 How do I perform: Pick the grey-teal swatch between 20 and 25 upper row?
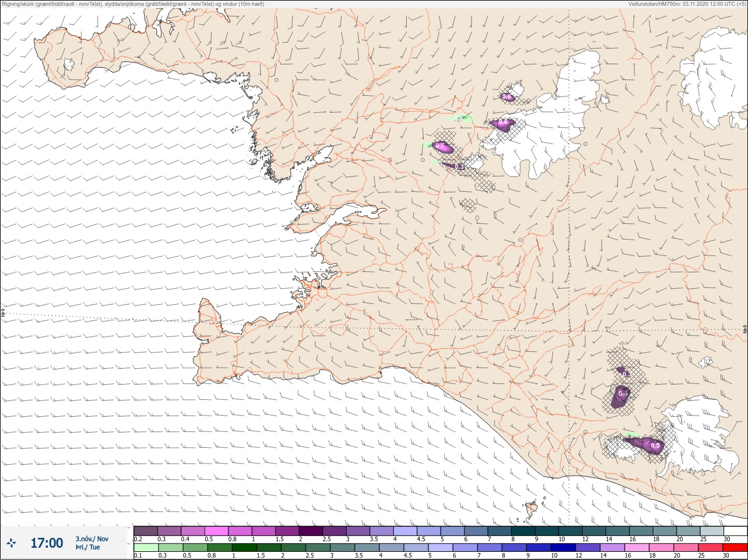[x=688, y=531]
